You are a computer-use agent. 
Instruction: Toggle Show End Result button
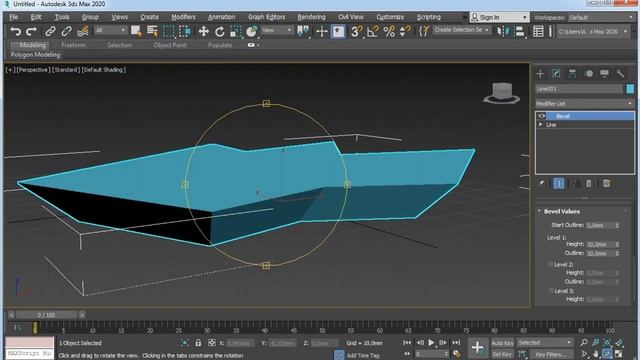tap(559, 183)
